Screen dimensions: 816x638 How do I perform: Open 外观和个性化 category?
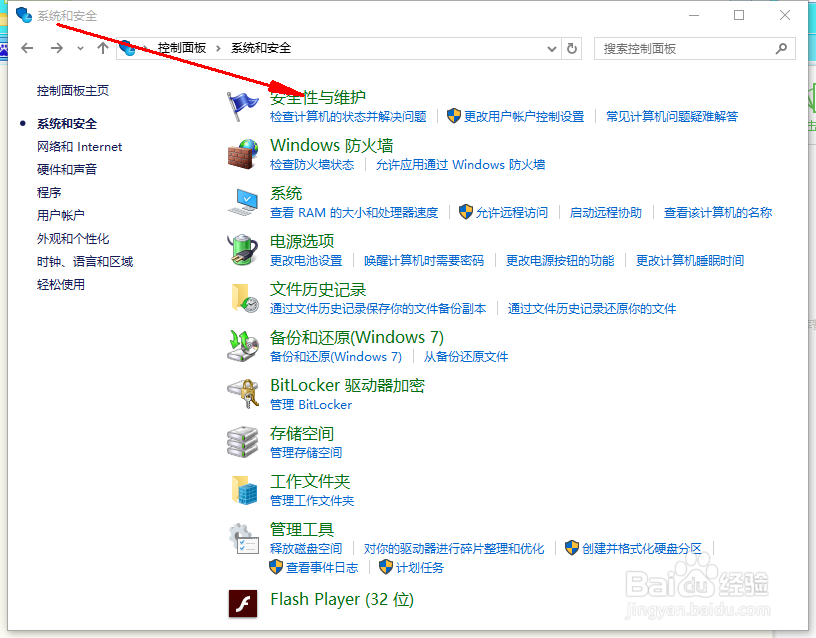pyautogui.click(x=73, y=238)
